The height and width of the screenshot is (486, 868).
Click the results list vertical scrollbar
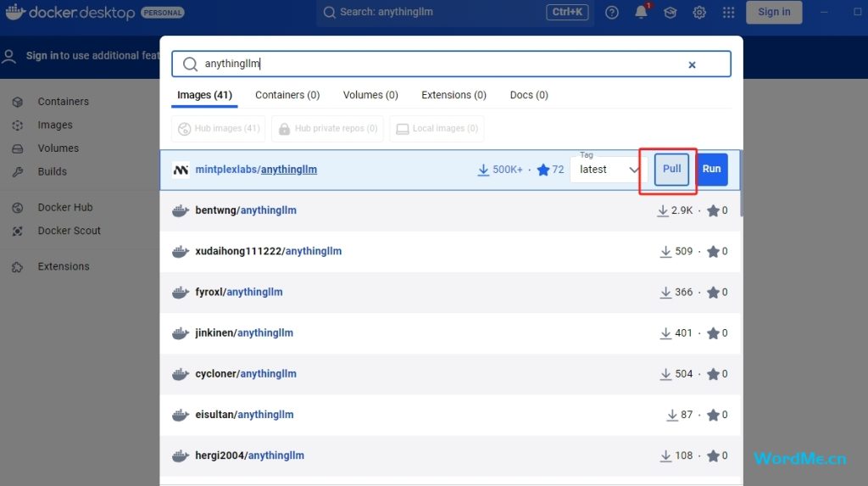pos(741,184)
